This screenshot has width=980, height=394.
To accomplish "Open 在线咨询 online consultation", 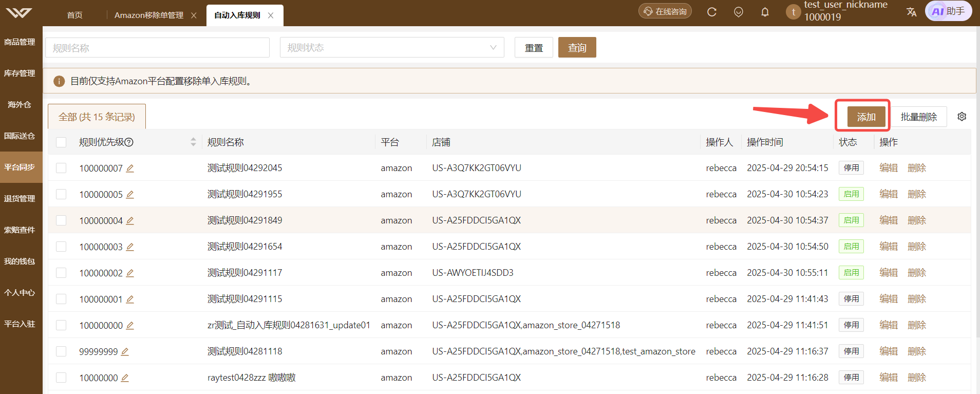I will [665, 11].
